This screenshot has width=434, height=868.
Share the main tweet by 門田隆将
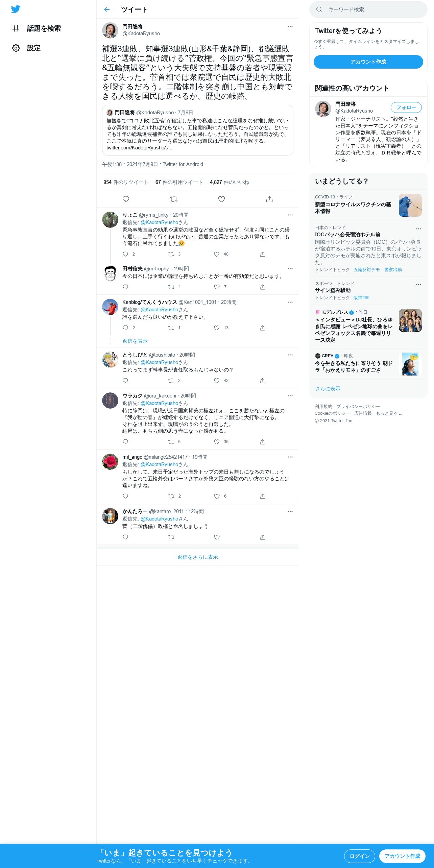point(269,199)
